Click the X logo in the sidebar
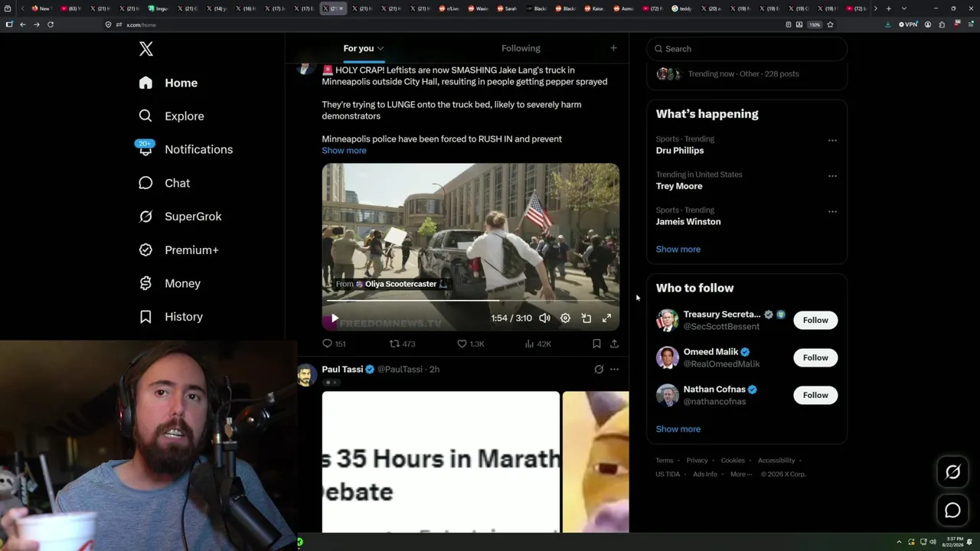 [x=146, y=49]
